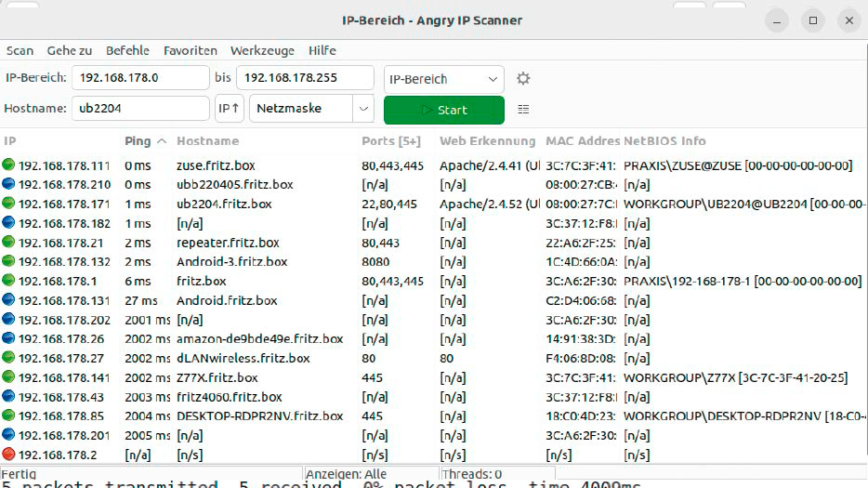Click the red status dot for 192.168.178.2
868x488 pixels.
click(8, 454)
